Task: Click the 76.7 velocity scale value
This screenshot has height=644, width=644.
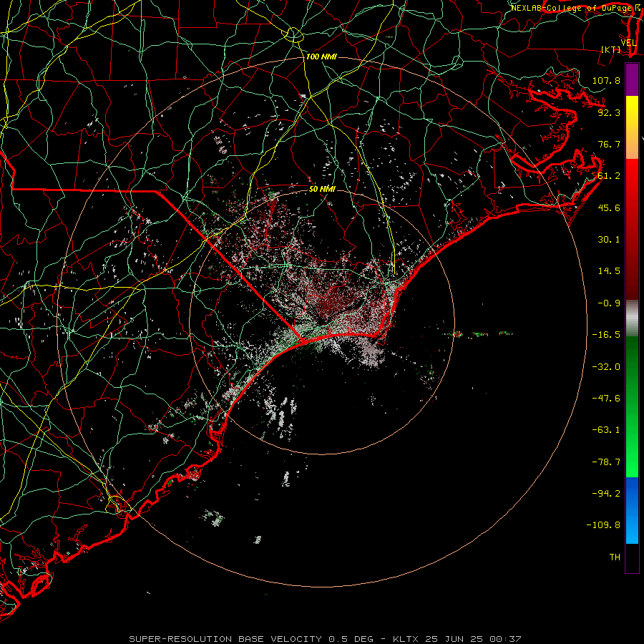Action: [x=609, y=144]
